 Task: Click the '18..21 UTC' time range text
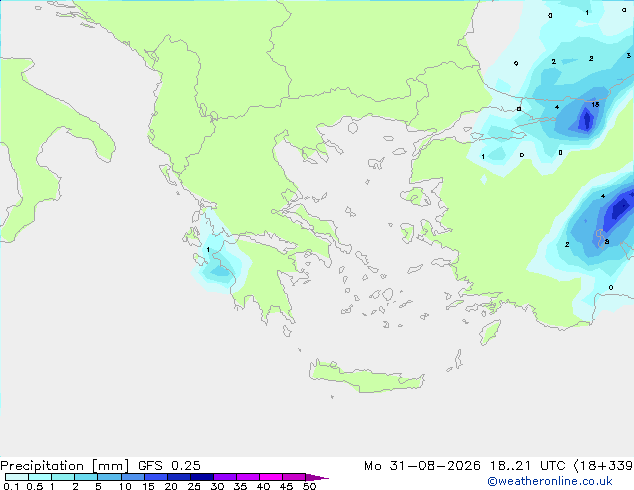click(527, 466)
